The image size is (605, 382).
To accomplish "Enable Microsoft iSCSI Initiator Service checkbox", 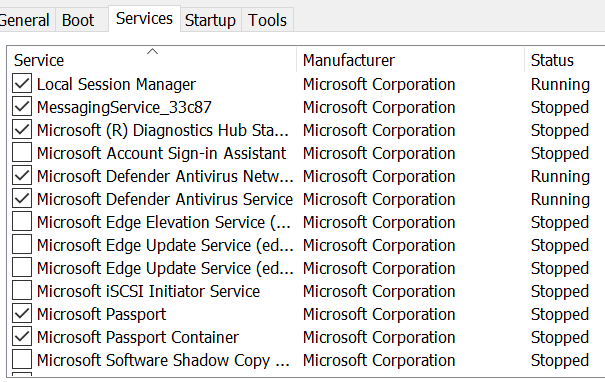I will 22,291.
